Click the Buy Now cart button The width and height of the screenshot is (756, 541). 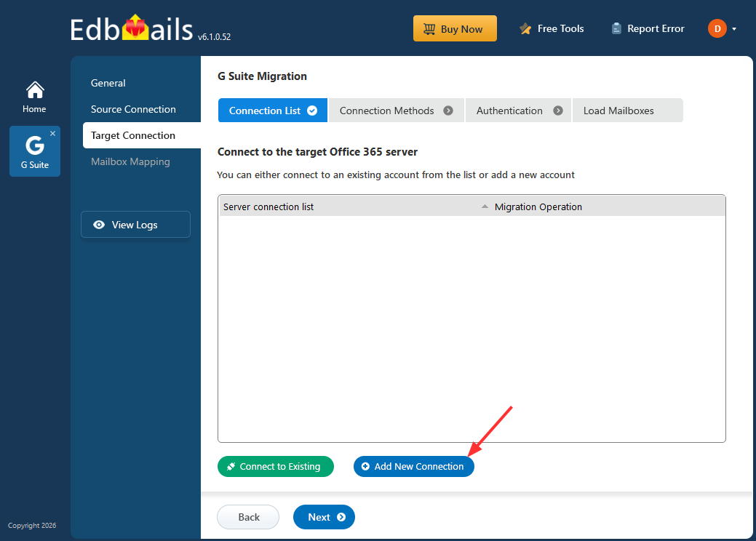pos(455,29)
